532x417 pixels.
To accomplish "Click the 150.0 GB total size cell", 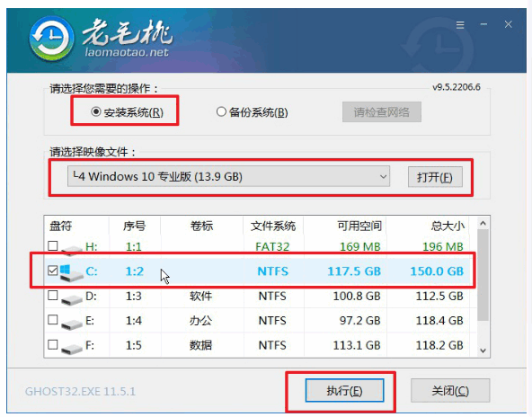I will (x=437, y=271).
